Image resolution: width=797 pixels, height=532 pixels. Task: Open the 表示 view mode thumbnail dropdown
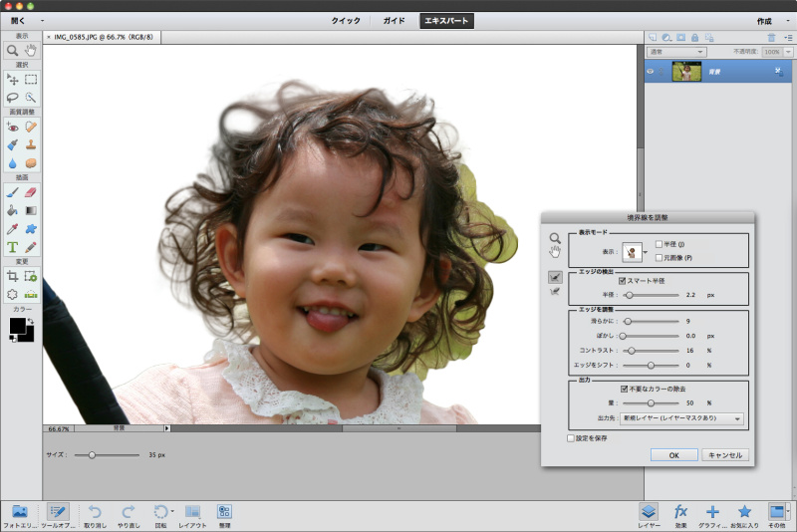coord(645,252)
